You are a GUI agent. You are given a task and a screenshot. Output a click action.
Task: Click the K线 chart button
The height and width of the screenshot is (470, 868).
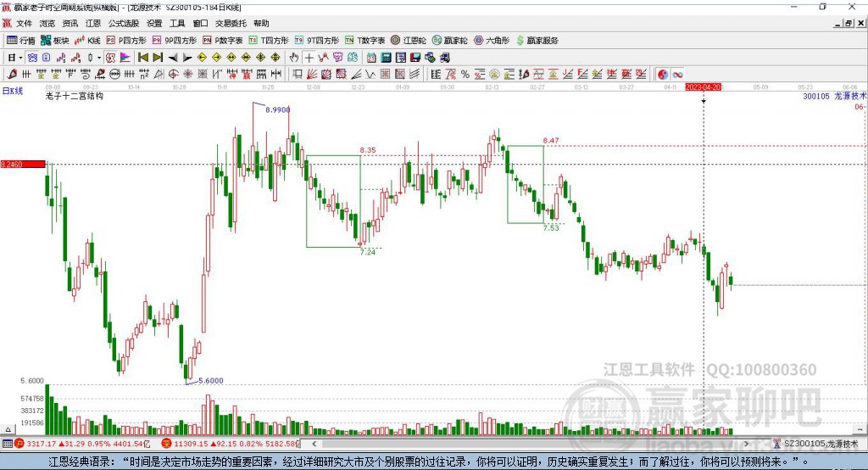pos(87,41)
